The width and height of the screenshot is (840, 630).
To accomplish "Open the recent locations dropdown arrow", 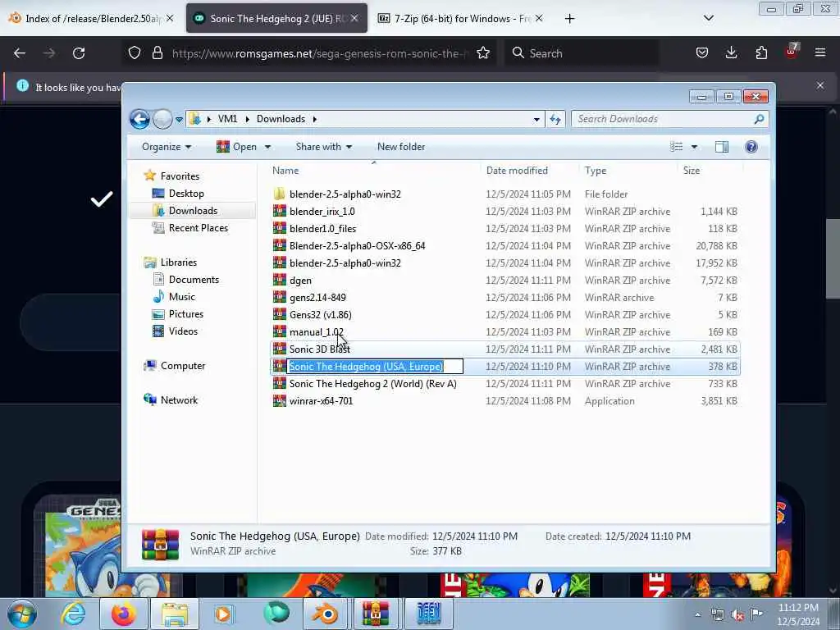I will [x=179, y=120].
